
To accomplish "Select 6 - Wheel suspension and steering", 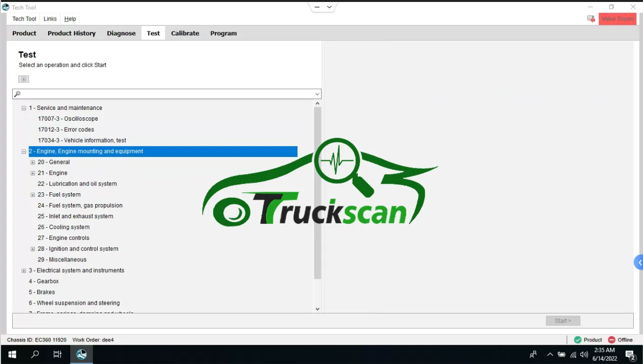I will (74, 303).
